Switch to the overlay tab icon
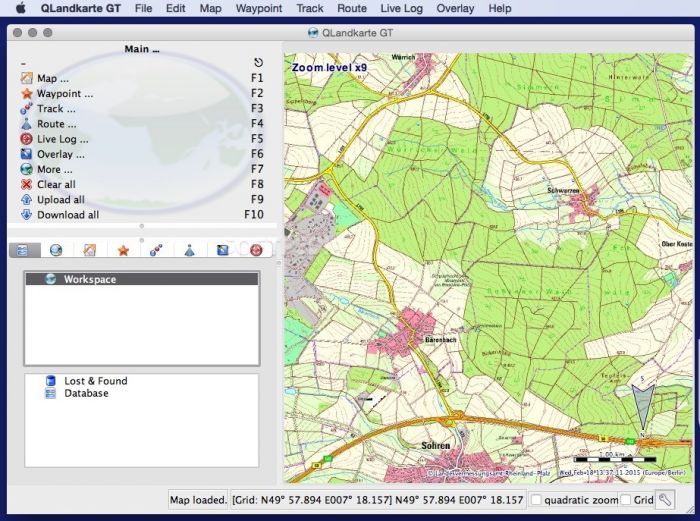700x521 pixels. click(x=223, y=250)
